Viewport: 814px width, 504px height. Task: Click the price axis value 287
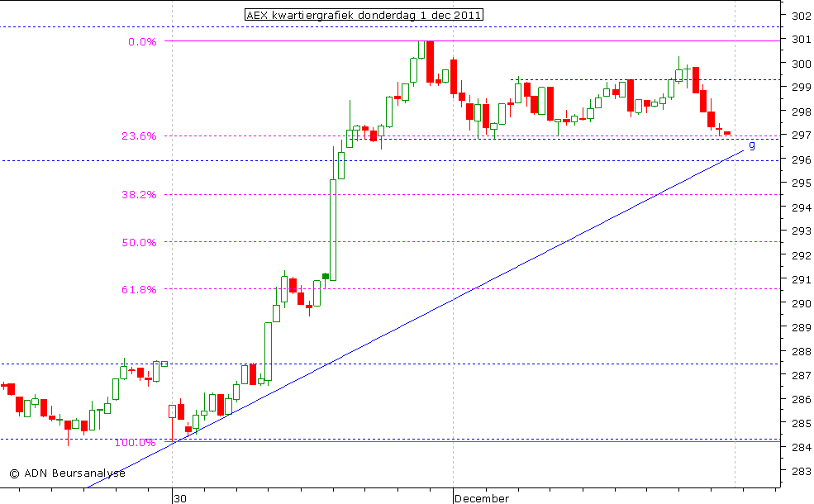[802, 375]
